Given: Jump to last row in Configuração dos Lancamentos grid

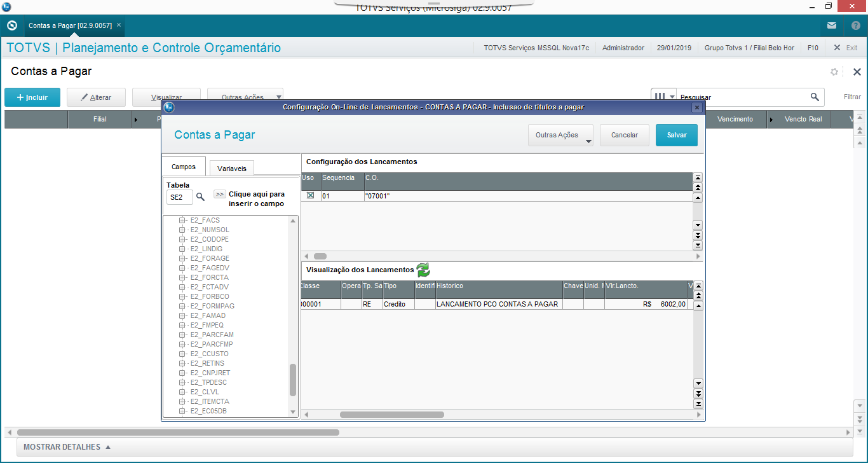Looking at the screenshot, I should 698,245.
